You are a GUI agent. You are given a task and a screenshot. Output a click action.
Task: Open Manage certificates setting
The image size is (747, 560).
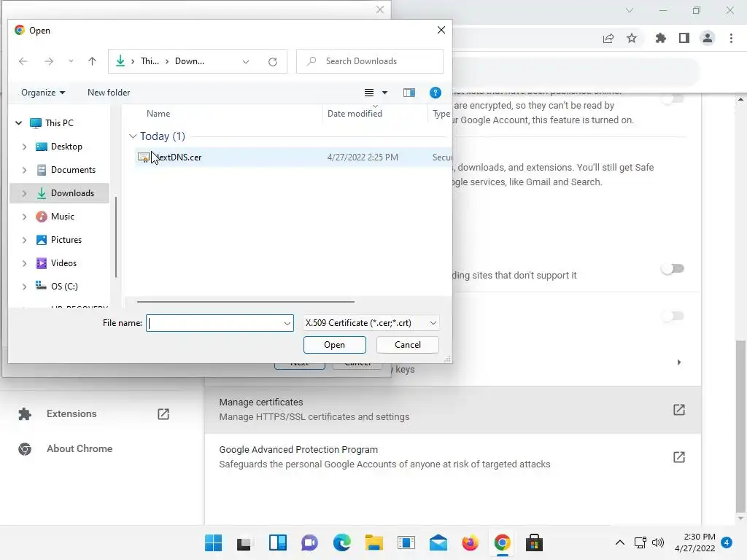453,410
